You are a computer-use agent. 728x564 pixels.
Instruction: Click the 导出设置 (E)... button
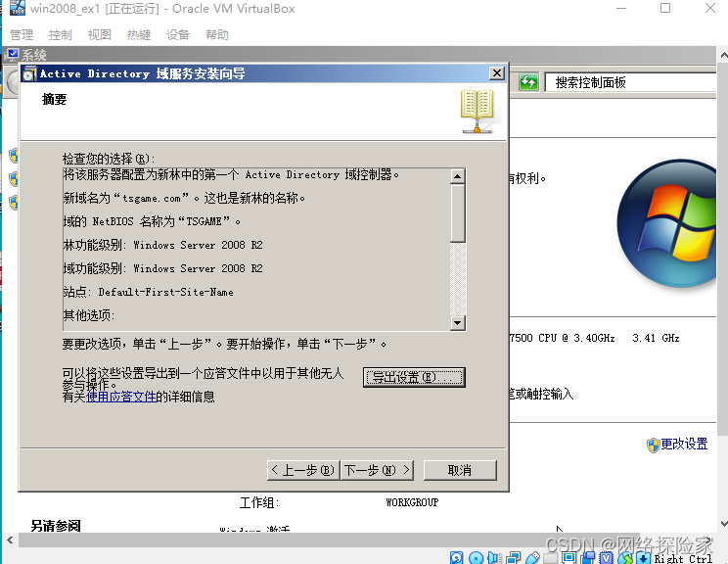click(414, 377)
